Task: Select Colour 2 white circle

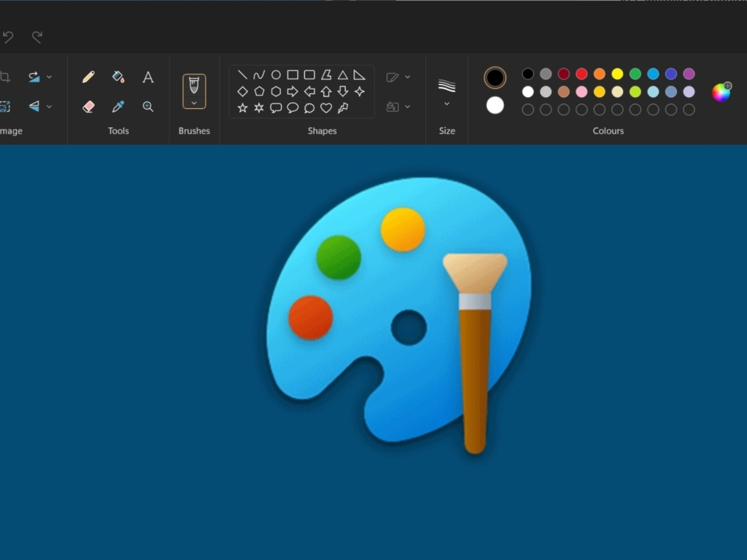Action: click(x=494, y=105)
